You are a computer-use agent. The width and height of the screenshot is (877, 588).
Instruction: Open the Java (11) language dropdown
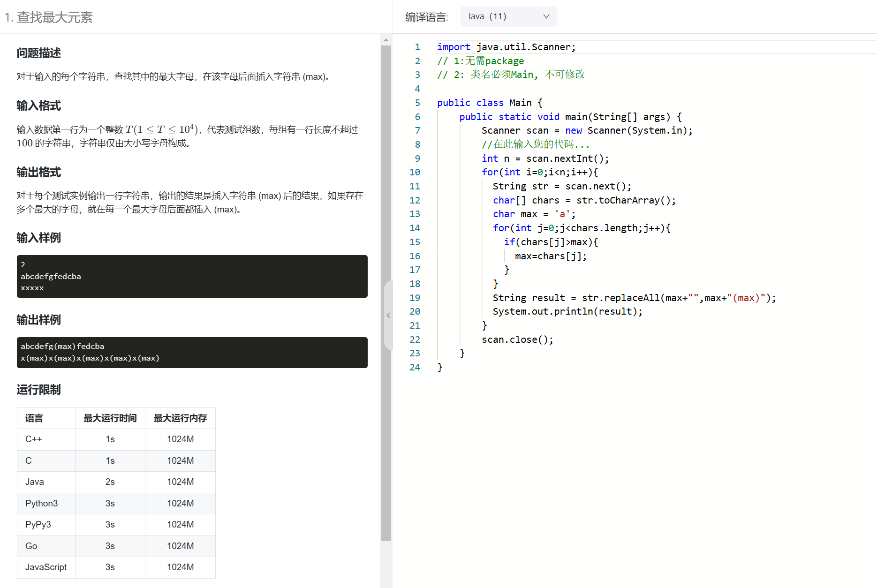click(508, 16)
